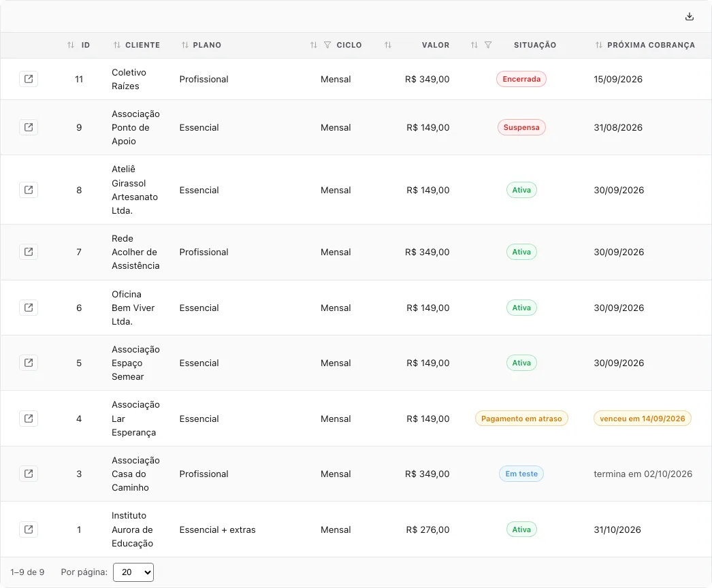Click the CLIENTE column header label
This screenshot has width=712, height=588.
[x=142, y=45]
